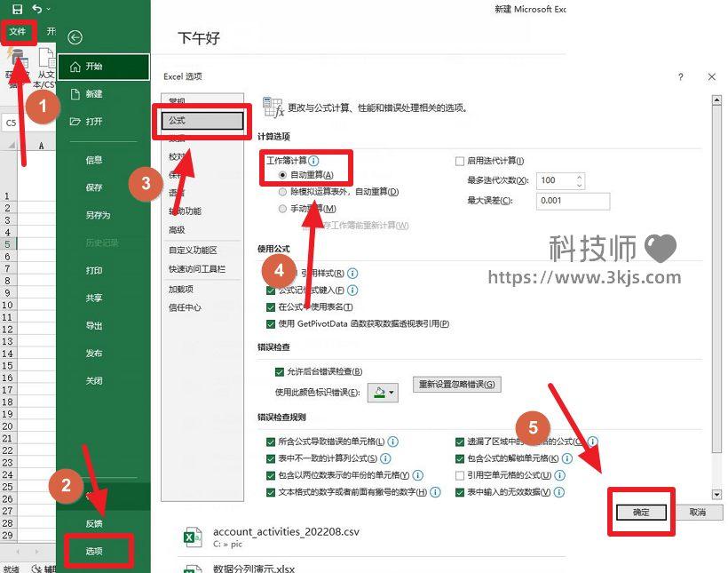Open 共享 in backstage menu
Viewport: 728px width, 573px height.
click(94, 298)
